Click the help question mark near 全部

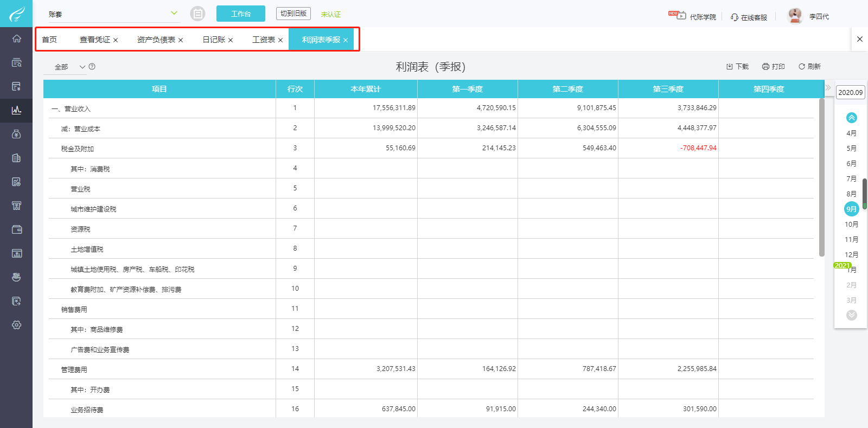click(x=92, y=67)
